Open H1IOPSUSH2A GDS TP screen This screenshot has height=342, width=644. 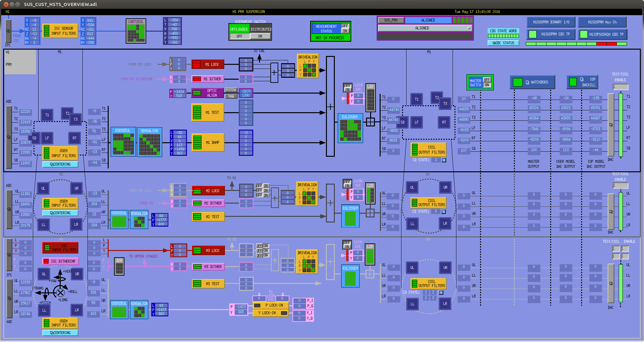(602, 34)
